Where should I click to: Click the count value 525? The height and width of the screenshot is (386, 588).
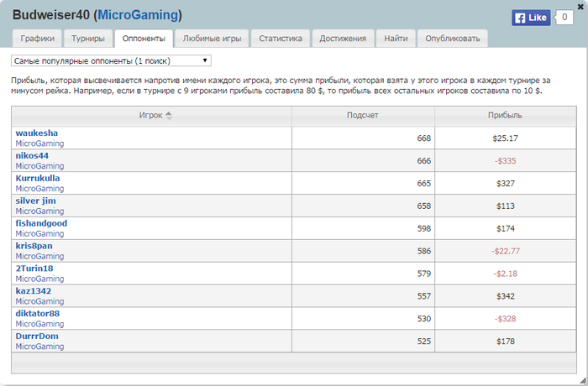coord(423,342)
